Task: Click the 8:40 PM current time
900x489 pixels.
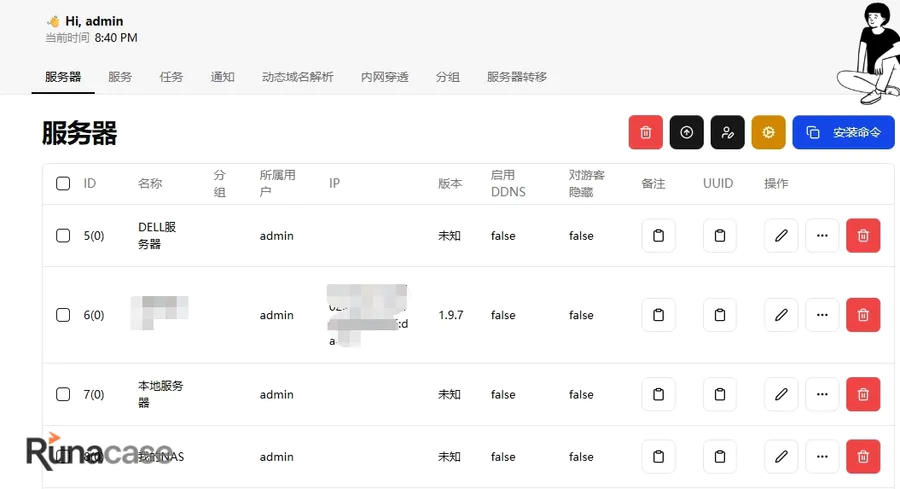Action: (116, 38)
